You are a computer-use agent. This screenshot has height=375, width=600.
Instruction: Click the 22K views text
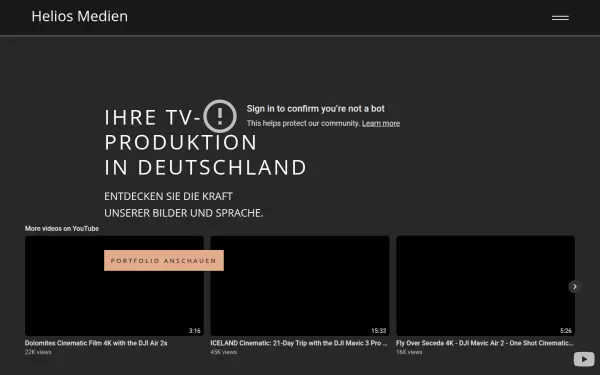[38, 352]
